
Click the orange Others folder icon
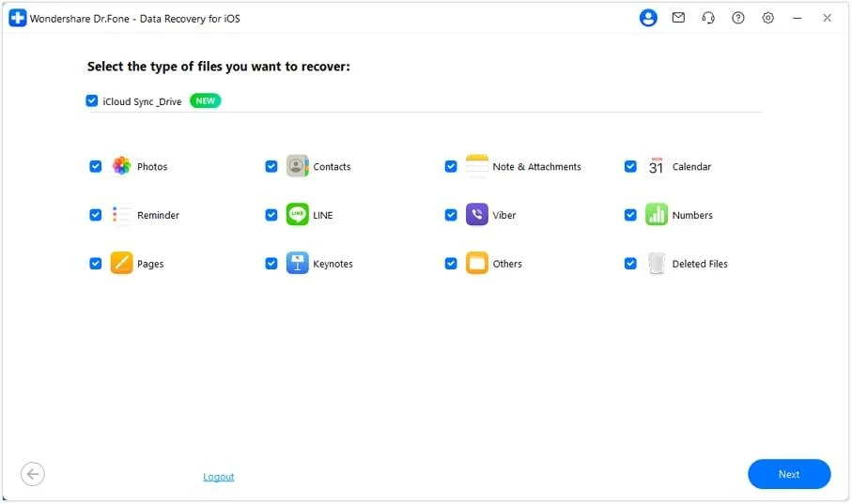(x=477, y=263)
